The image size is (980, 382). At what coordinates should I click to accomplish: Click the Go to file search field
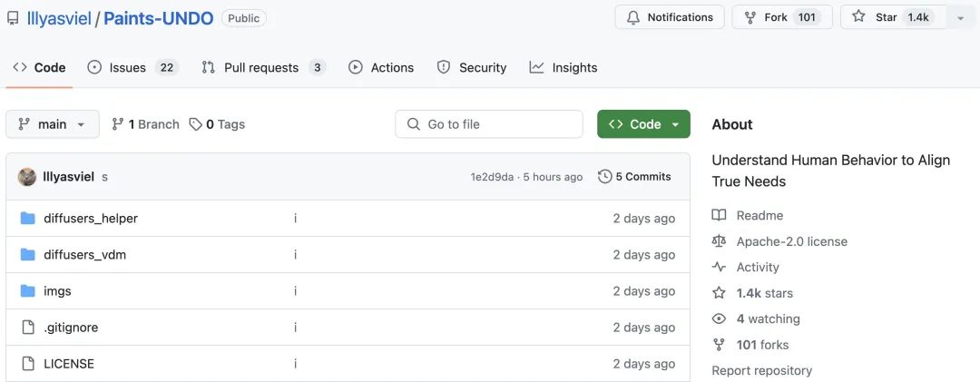tap(490, 124)
